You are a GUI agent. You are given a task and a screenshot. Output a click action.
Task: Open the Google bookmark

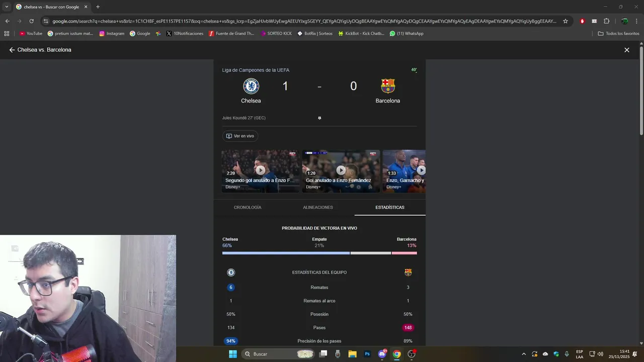click(140, 34)
